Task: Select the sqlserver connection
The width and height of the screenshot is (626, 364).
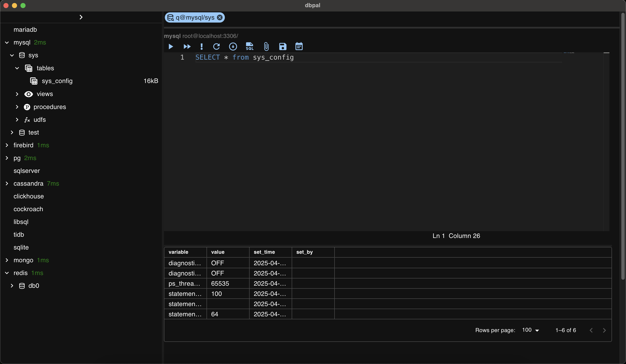Action: pos(27,171)
